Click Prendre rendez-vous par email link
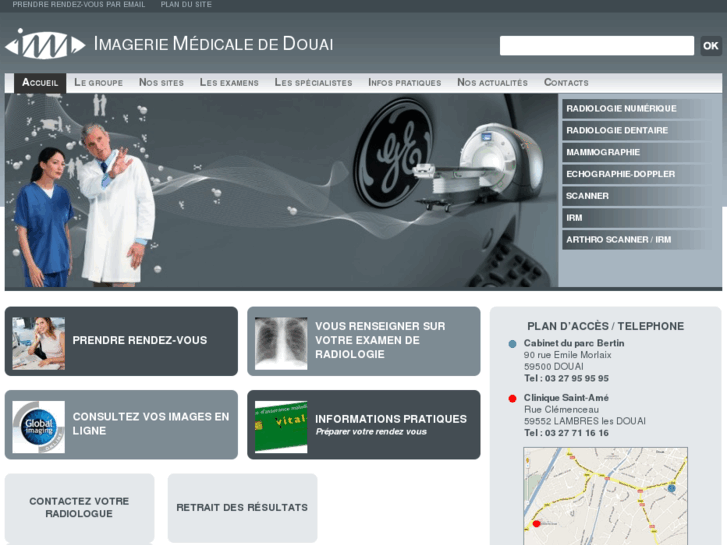727x545 pixels. [x=78, y=5]
